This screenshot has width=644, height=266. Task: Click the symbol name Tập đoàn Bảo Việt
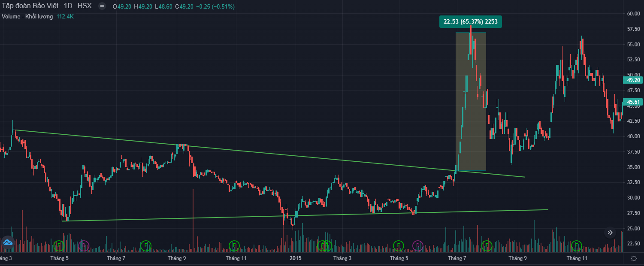tap(30, 6)
